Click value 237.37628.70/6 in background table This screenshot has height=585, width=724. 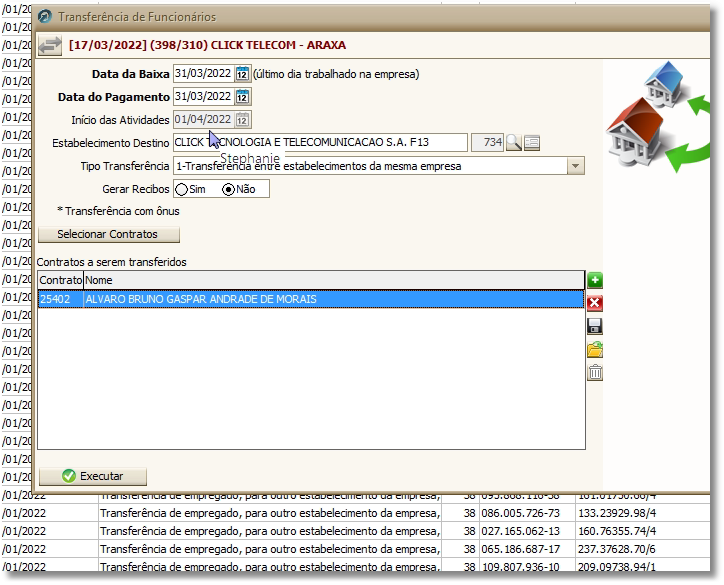pyautogui.click(x=617, y=549)
